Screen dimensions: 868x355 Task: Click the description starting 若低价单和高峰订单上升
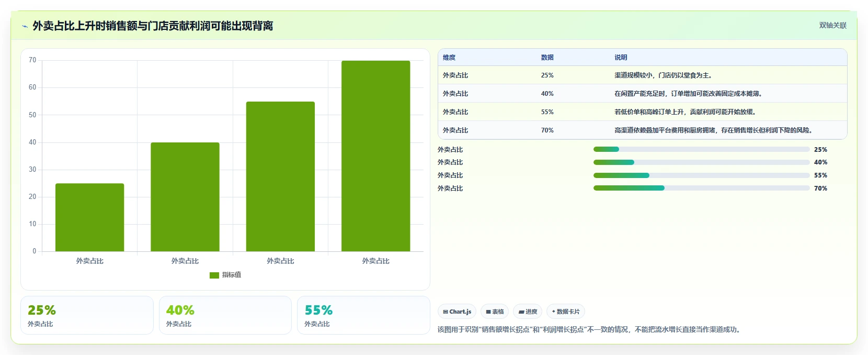(686, 112)
